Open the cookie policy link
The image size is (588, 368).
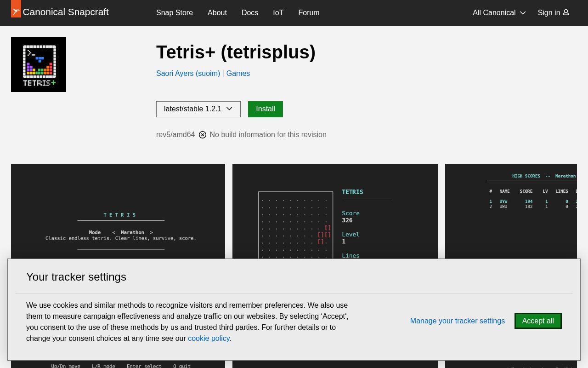209,338
